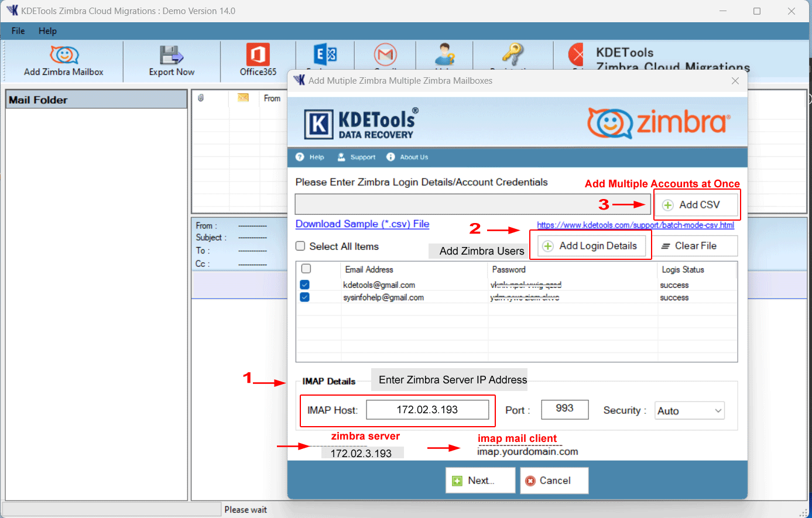This screenshot has height=518, width=812.
Task: Open the File menu
Action: [x=18, y=31]
